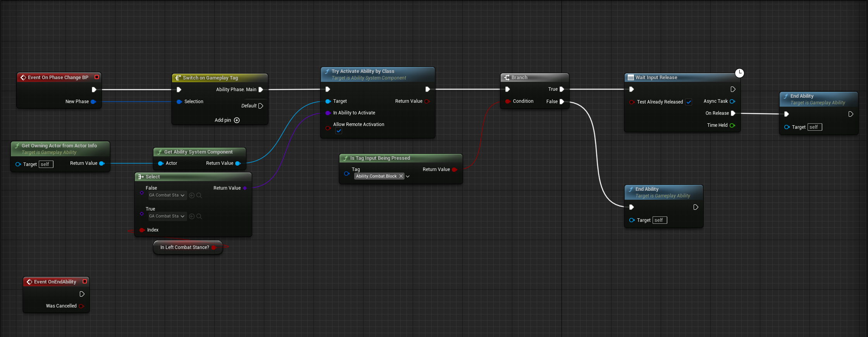The image size is (868, 337).
Task: Click the self field on lower End Ability node
Action: [x=660, y=220]
